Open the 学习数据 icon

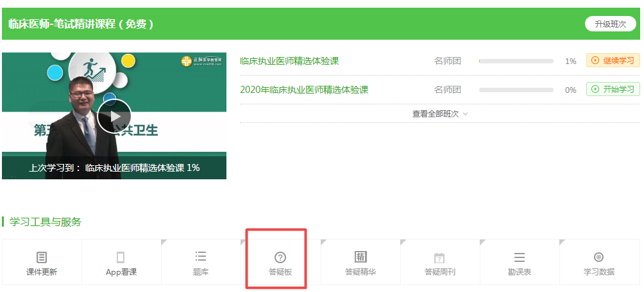[x=598, y=257]
